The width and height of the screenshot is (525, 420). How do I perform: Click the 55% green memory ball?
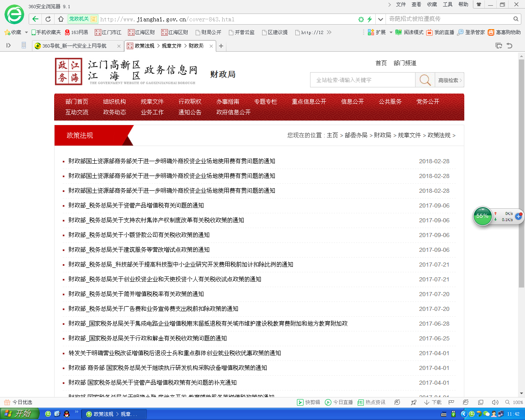(x=482, y=216)
